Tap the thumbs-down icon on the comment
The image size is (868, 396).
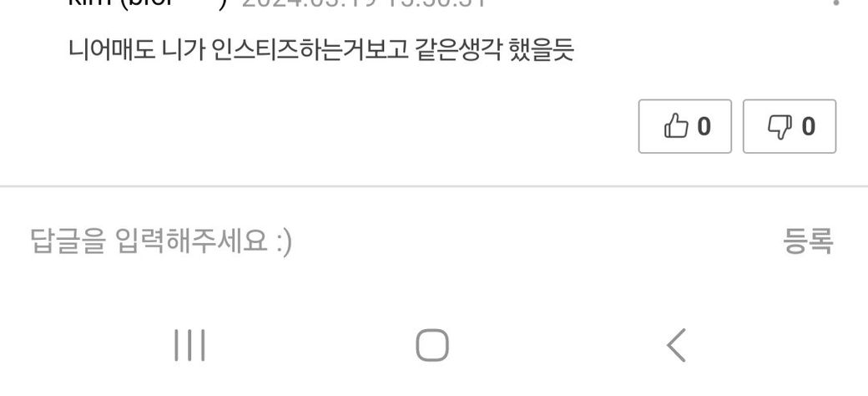[x=780, y=126]
